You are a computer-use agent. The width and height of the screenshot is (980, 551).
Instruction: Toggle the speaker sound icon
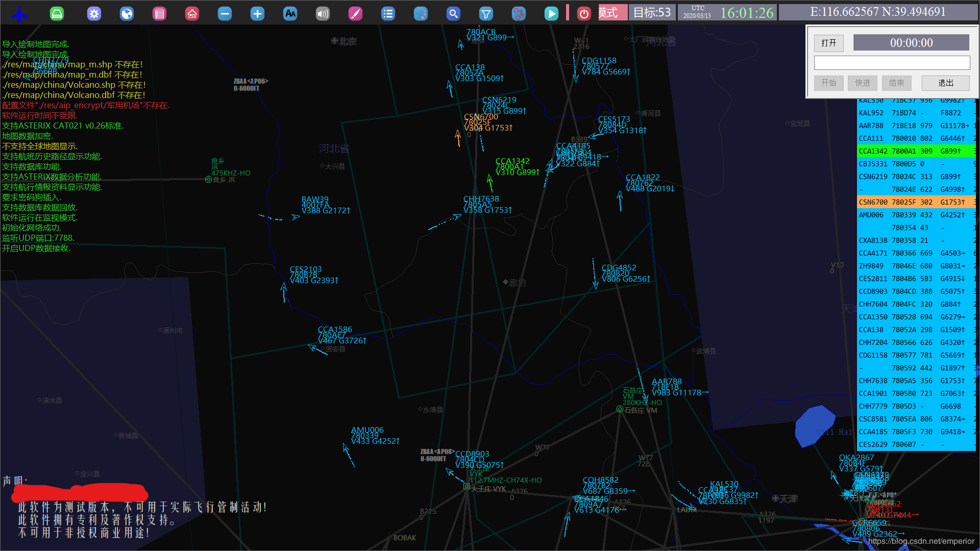323,14
